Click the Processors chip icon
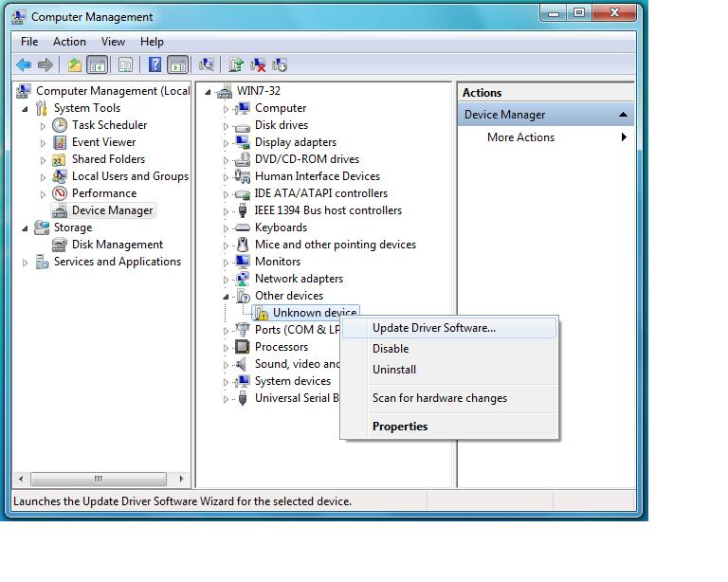The height and width of the screenshot is (582, 728). 242,347
